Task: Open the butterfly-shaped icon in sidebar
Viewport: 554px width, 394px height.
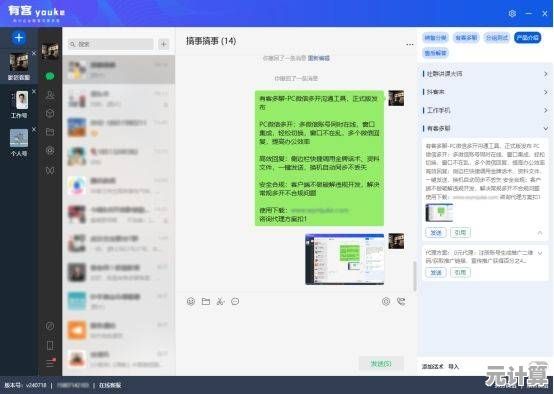Action: tap(50, 170)
